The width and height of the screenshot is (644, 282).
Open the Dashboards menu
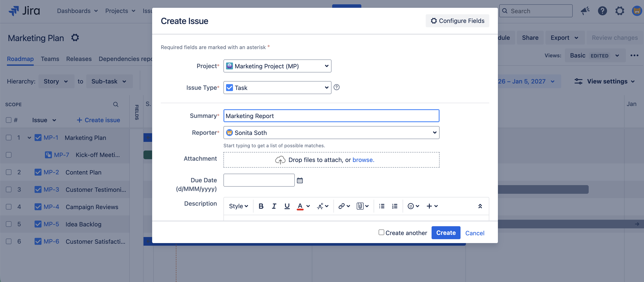coord(77,11)
